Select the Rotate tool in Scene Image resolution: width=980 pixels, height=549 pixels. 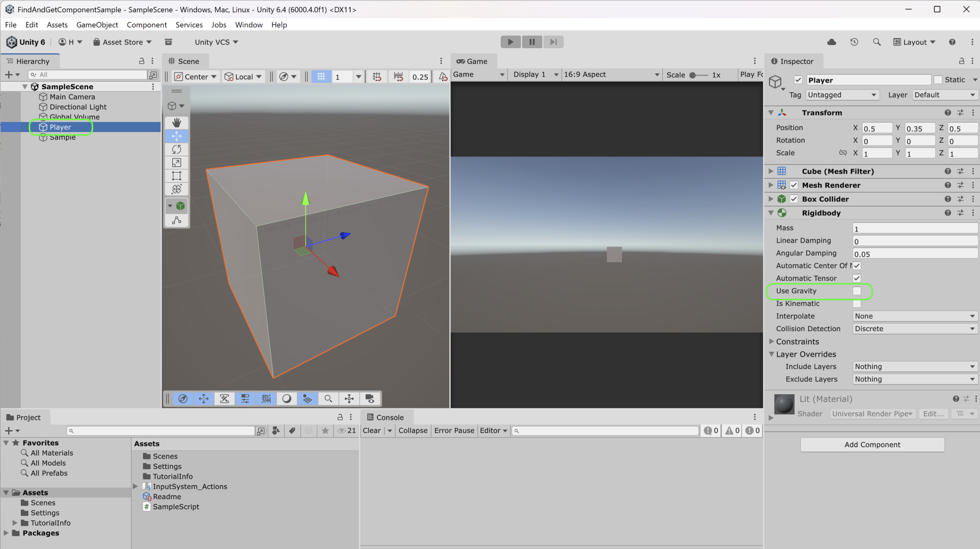(x=176, y=149)
